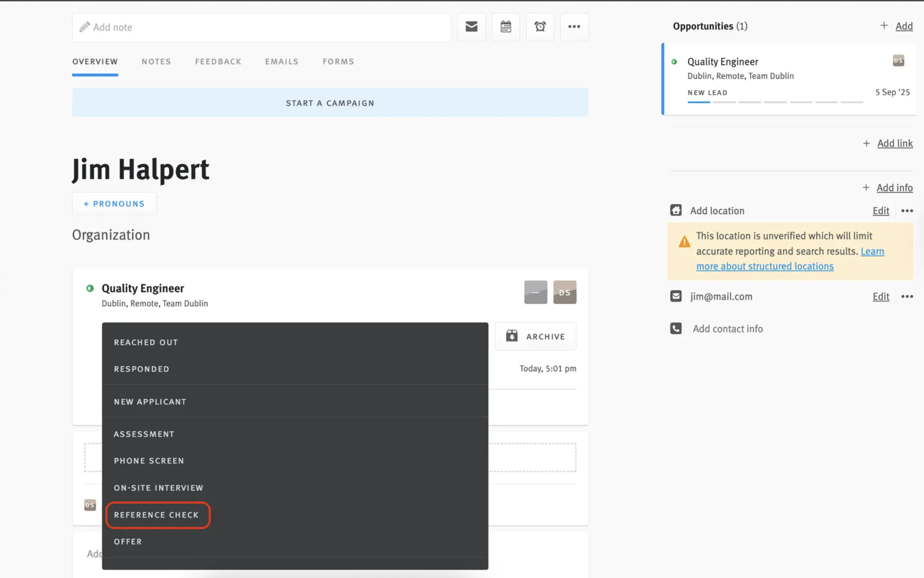This screenshot has width=924, height=578.
Task: Click the alarm clock snooze icon
Action: pos(540,27)
